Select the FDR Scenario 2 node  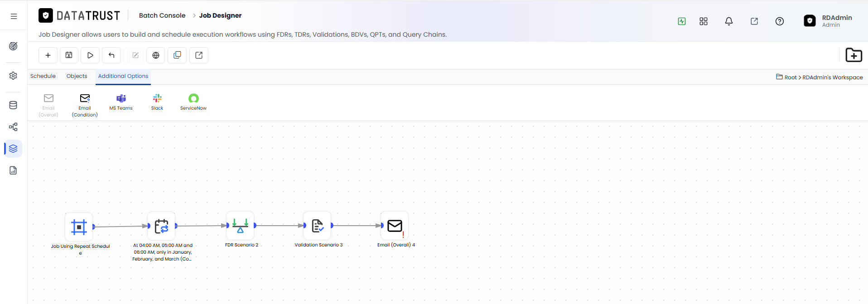coord(240,225)
